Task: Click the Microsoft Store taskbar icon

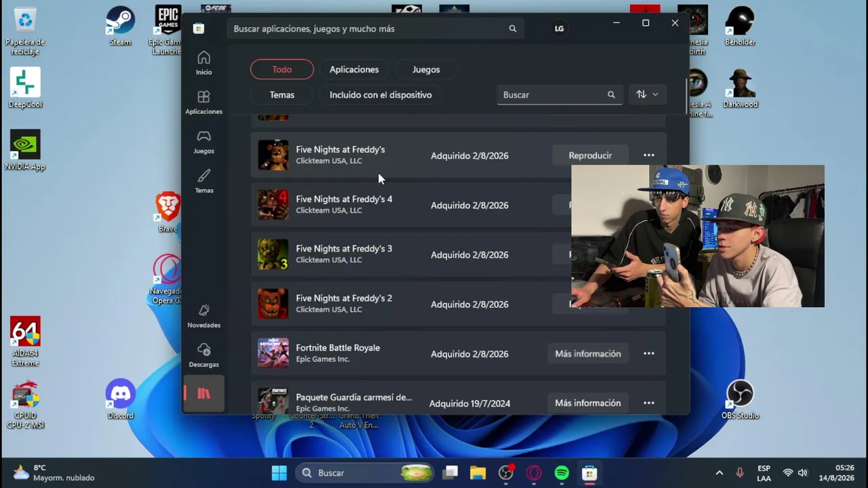Action: coord(589,473)
